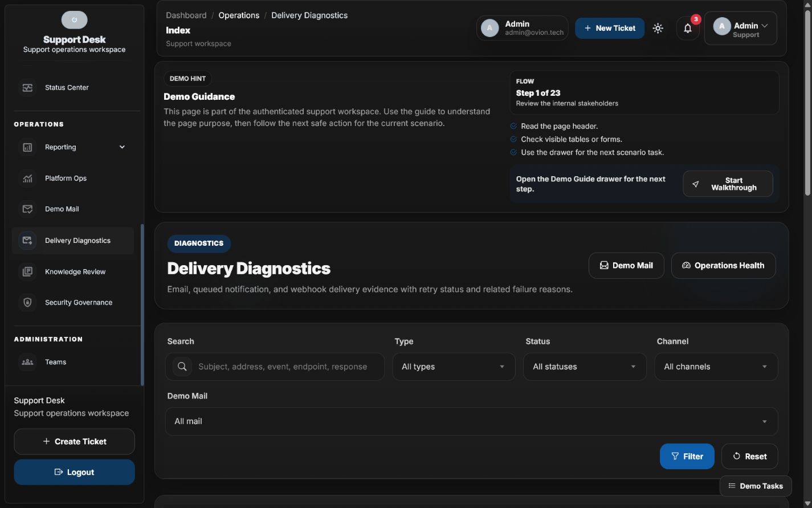This screenshot has height=508, width=812.
Task: Click the sidebar scrollbar
Action: point(142,305)
